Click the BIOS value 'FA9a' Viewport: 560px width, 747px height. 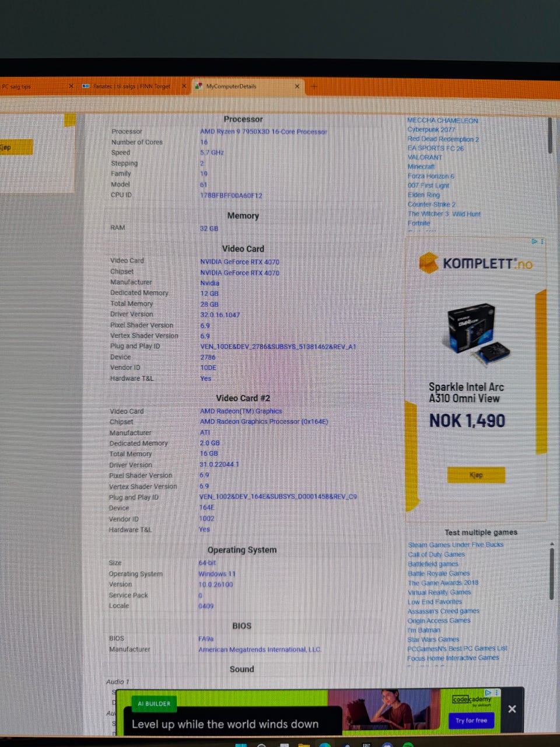click(206, 639)
